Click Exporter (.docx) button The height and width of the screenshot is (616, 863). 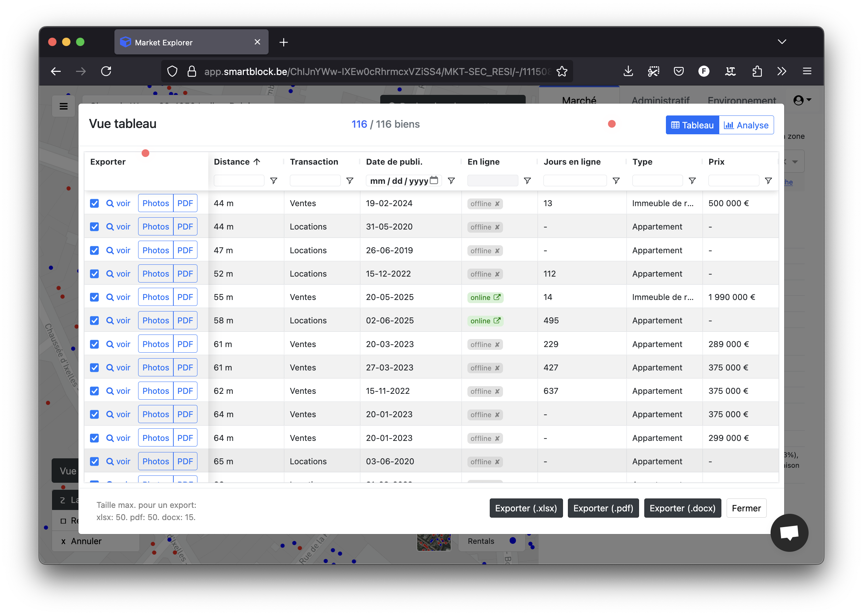point(682,508)
